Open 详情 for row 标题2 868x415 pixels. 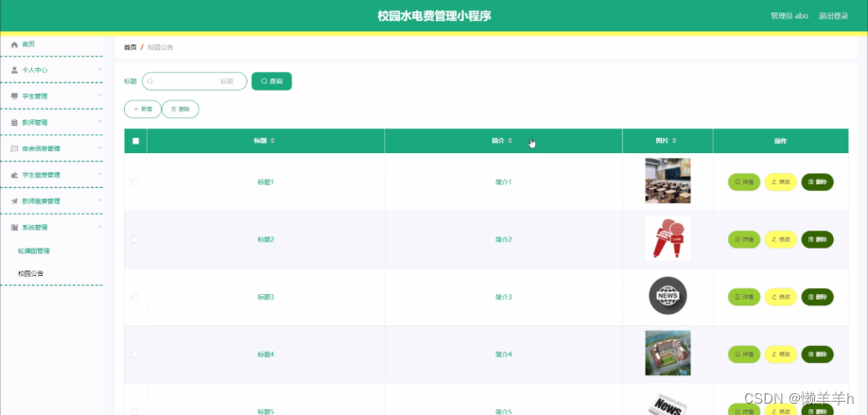point(744,239)
